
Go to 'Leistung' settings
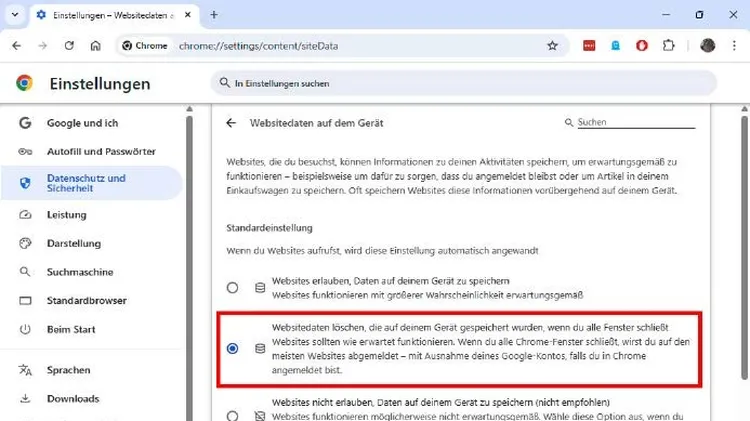[x=67, y=214]
